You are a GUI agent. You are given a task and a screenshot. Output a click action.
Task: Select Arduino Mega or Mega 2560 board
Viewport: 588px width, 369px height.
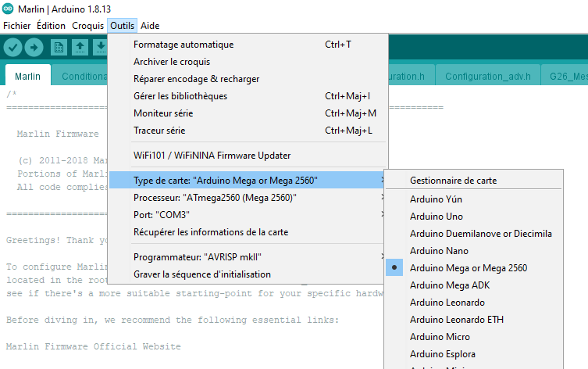tap(474, 267)
